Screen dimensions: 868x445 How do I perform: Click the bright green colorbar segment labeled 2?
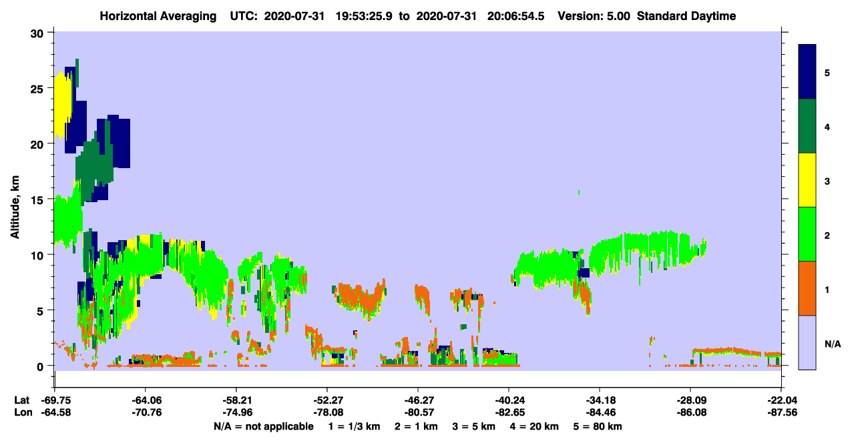[807, 234]
